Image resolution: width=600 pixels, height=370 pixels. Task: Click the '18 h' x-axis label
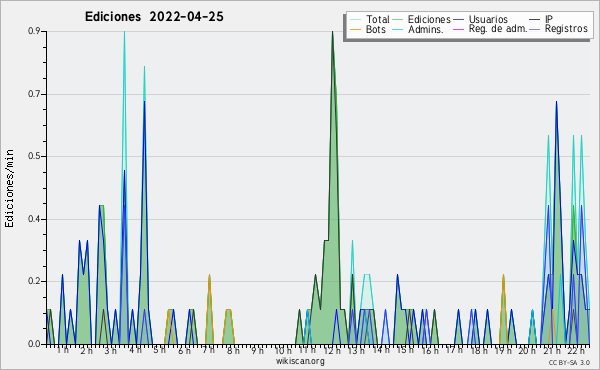click(479, 350)
